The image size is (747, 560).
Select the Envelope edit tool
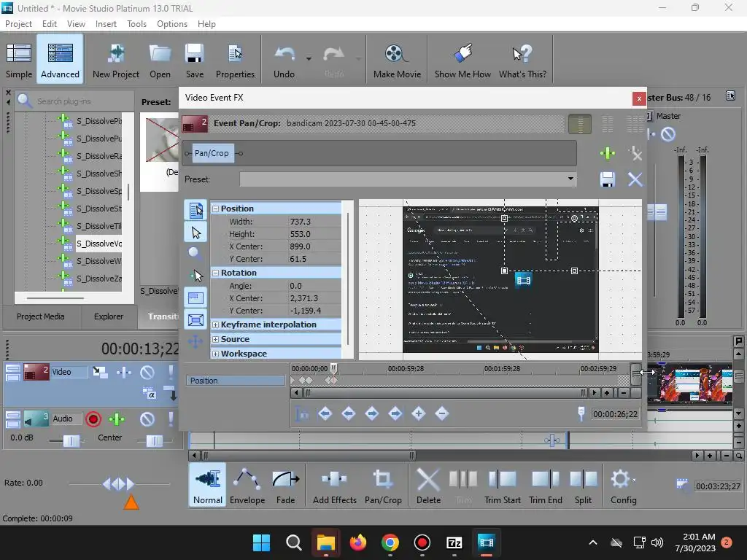point(247,486)
